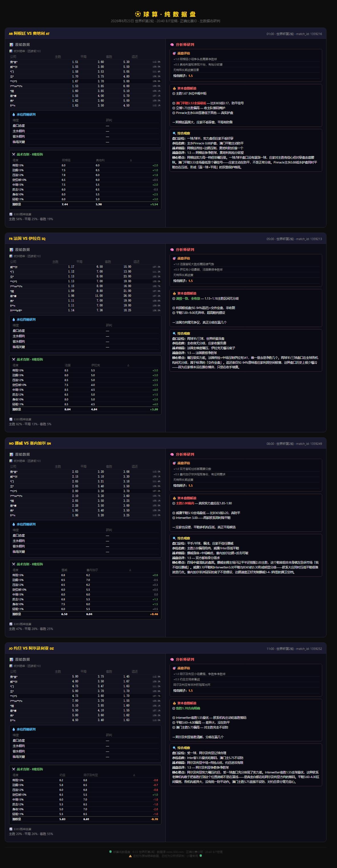The height and width of the screenshot is (868, 337).
Task: Click the delta total +0.46
Action: (154, 614)
